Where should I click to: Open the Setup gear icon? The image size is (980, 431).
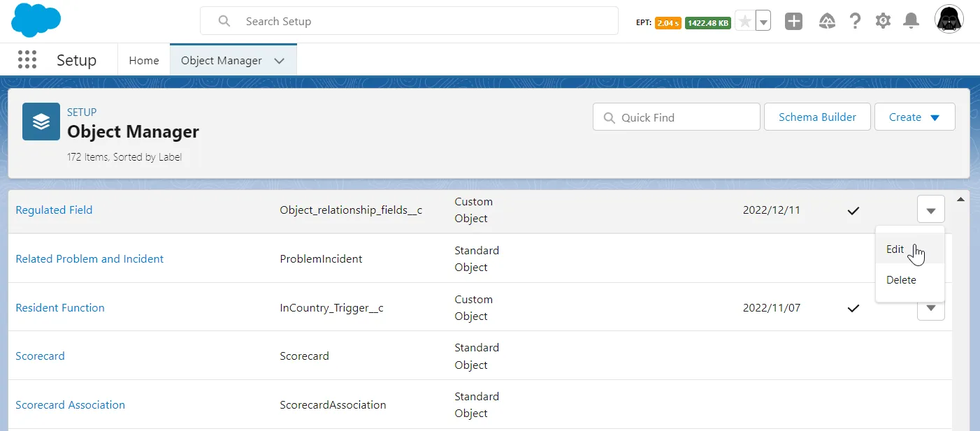point(883,22)
